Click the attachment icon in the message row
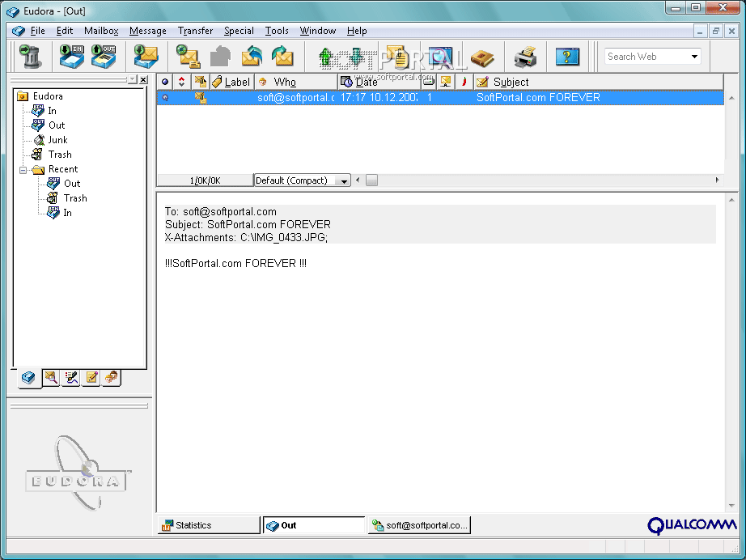 (201, 98)
